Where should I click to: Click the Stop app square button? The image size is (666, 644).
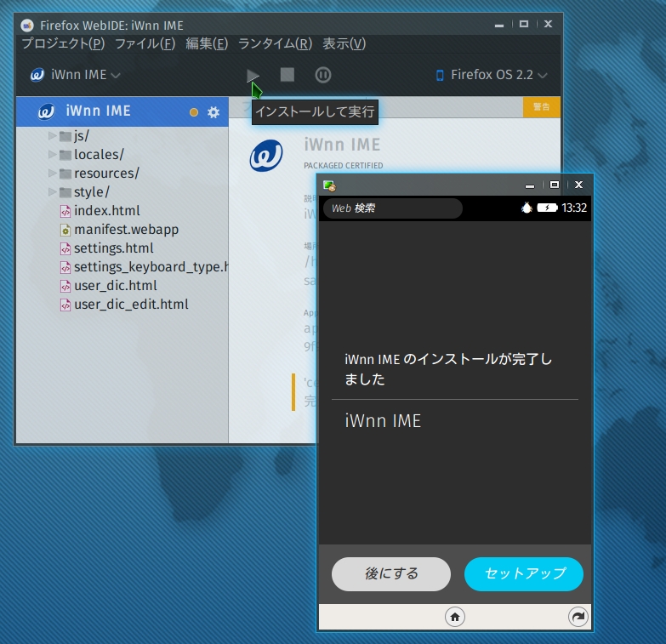(x=287, y=75)
